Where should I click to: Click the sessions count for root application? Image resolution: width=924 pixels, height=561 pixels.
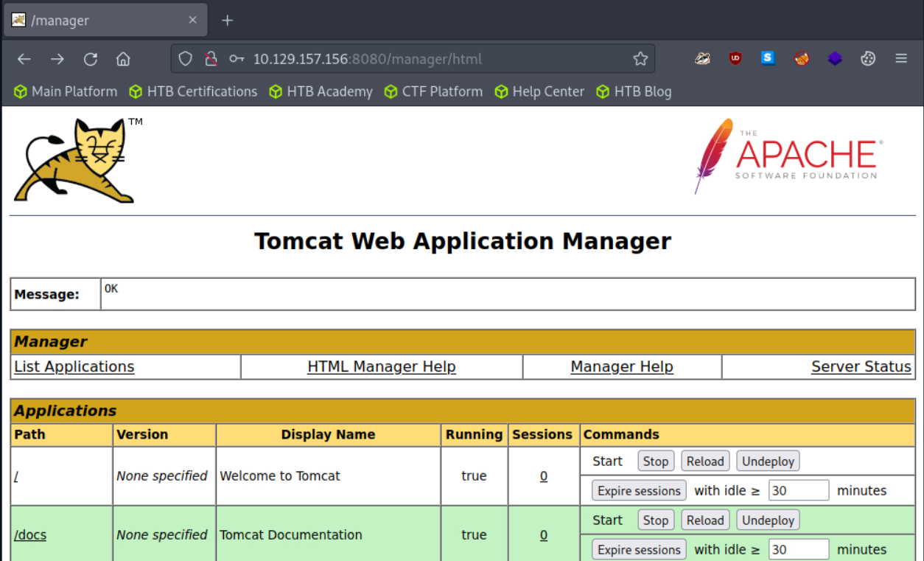(x=544, y=476)
